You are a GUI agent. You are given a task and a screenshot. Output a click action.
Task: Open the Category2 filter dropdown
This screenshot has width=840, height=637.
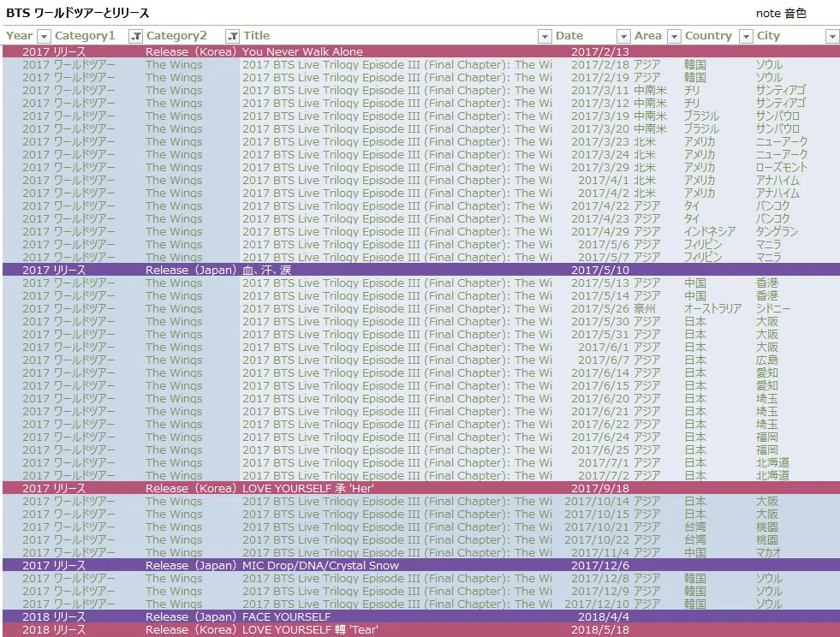click(x=233, y=36)
